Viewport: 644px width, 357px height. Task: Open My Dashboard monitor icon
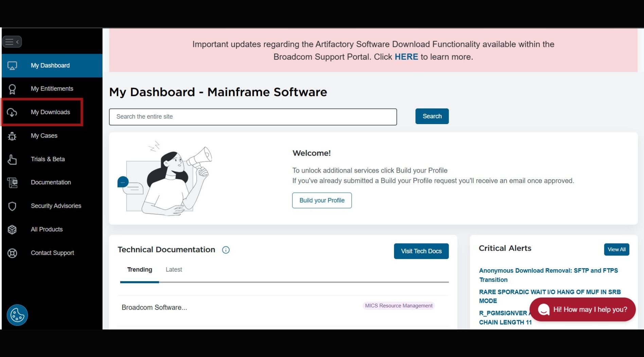click(12, 66)
